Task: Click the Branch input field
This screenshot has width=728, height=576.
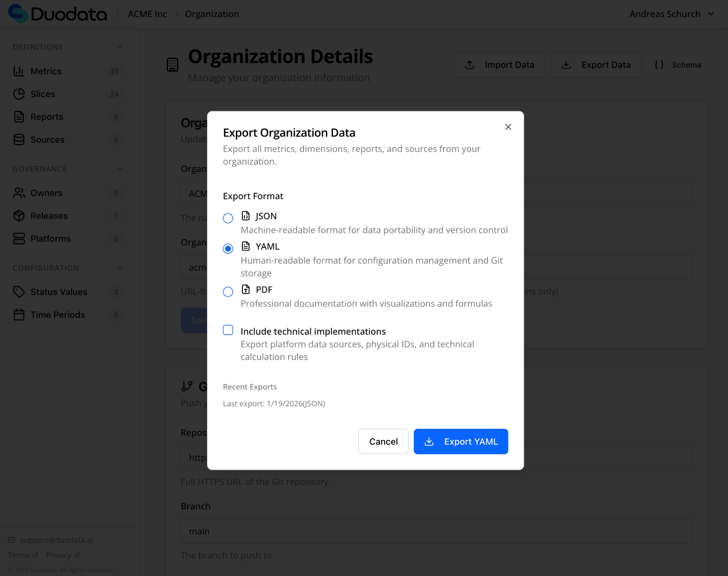Action: 436,531
